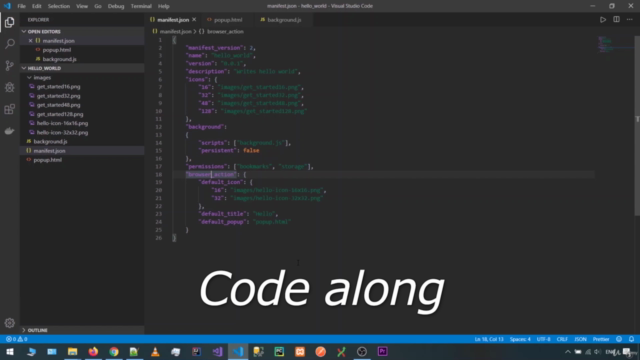The image size is (640, 360).
Task: Open VLC media player from taskbar
Action: (155, 351)
